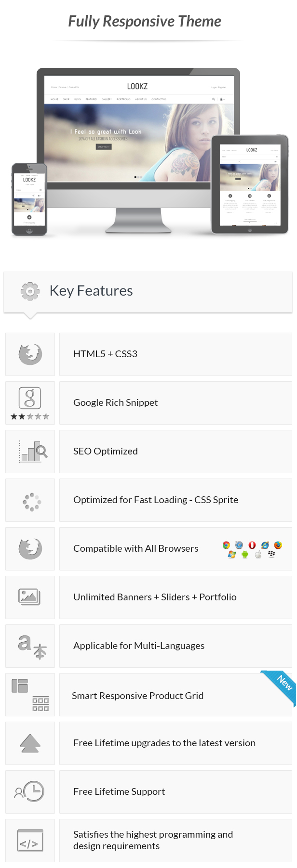Click the product grid layout icon

pyautogui.click(x=30, y=695)
